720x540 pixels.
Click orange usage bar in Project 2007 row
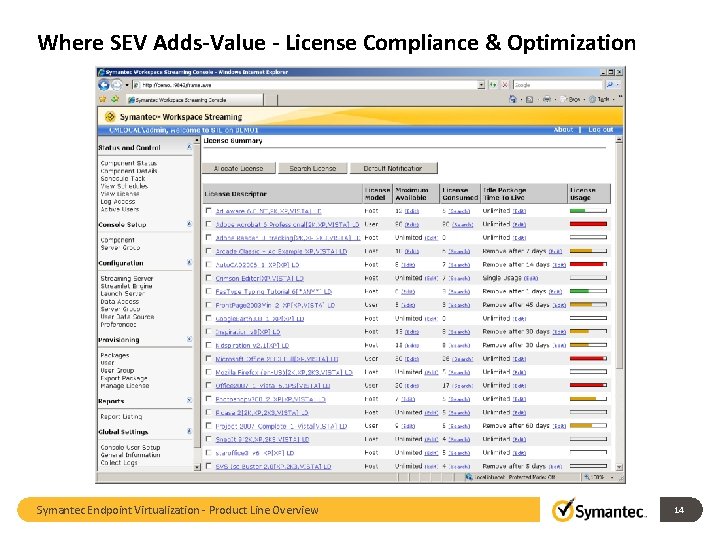pyautogui.click(x=581, y=426)
